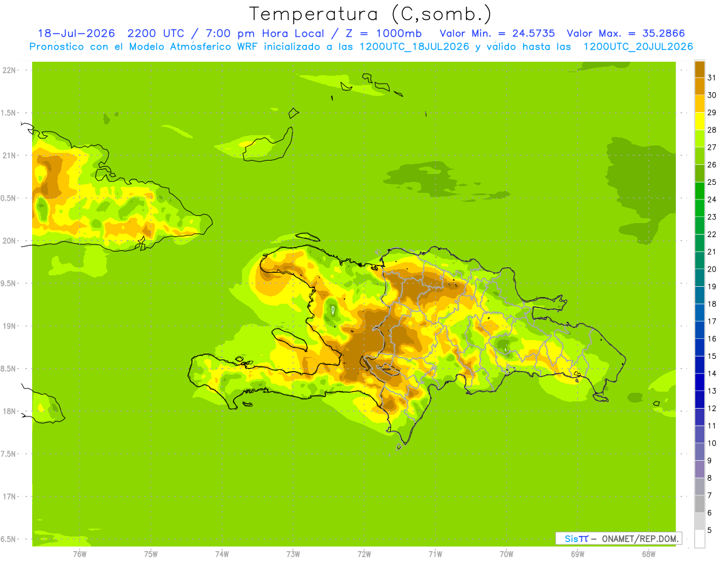728x562 pixels.
Task: Click the '69W' longitude axis label
Action: pyautogui.click(x=578, y=554)
